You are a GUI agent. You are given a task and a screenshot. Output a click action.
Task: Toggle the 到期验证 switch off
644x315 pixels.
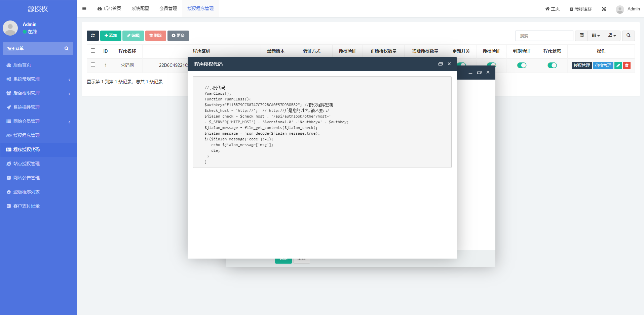pos(522,65)
